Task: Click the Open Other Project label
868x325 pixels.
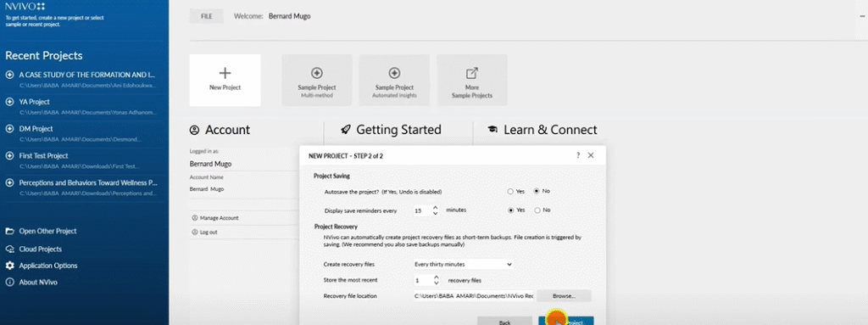Action: click(x=47, y=232)
